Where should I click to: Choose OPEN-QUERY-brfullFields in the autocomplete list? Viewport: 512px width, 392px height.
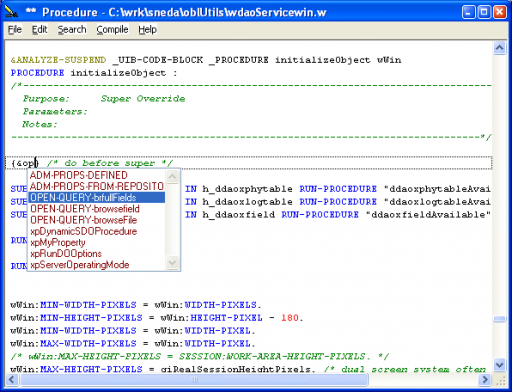click(96, 198)
